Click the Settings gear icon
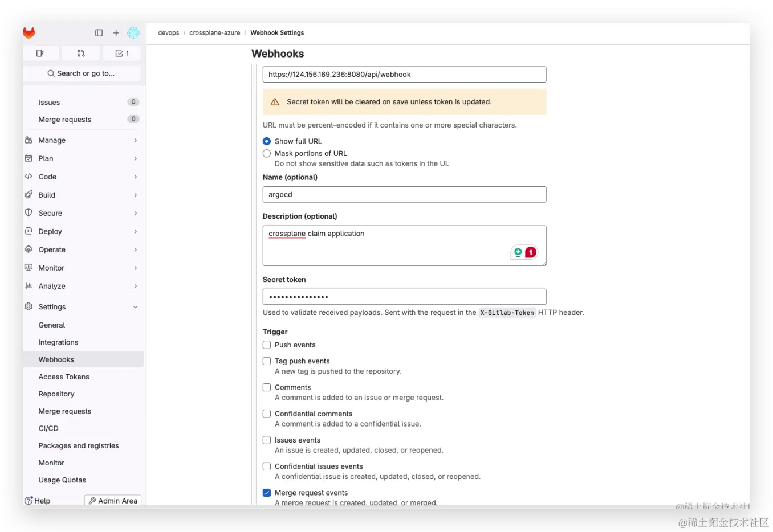Image resolution: width=773 pixels, height=532 pixels. tap(29, 306)
